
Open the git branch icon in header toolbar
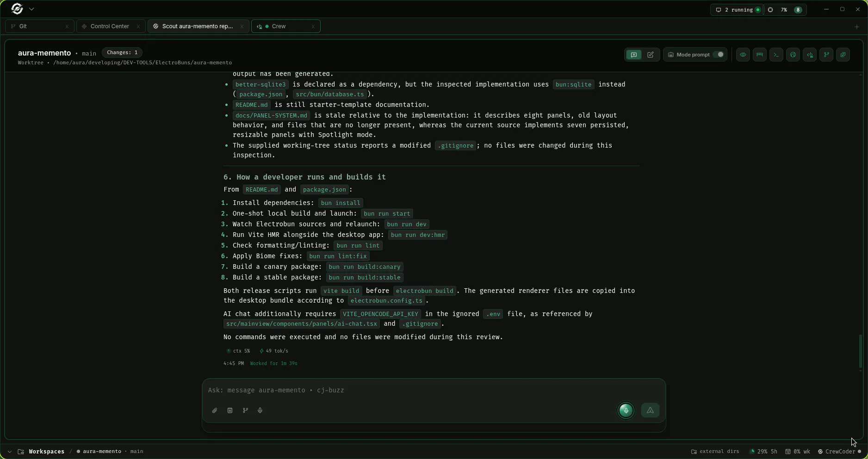coord(826,55)
